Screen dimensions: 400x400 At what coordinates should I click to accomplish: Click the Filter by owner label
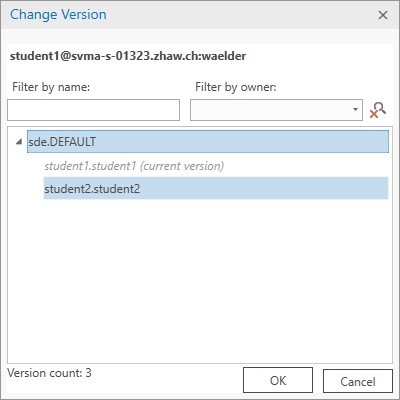(x=236, y=87)
